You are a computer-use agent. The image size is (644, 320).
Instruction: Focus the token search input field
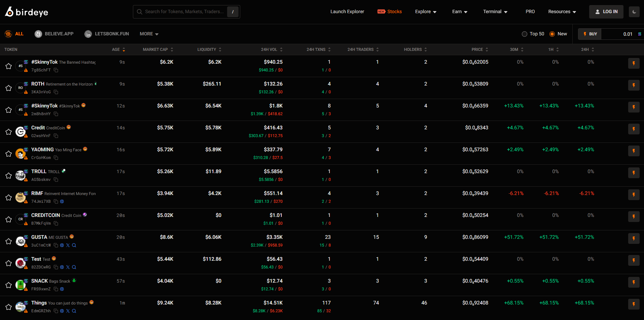pyautogui.click(x=184, y=12)
